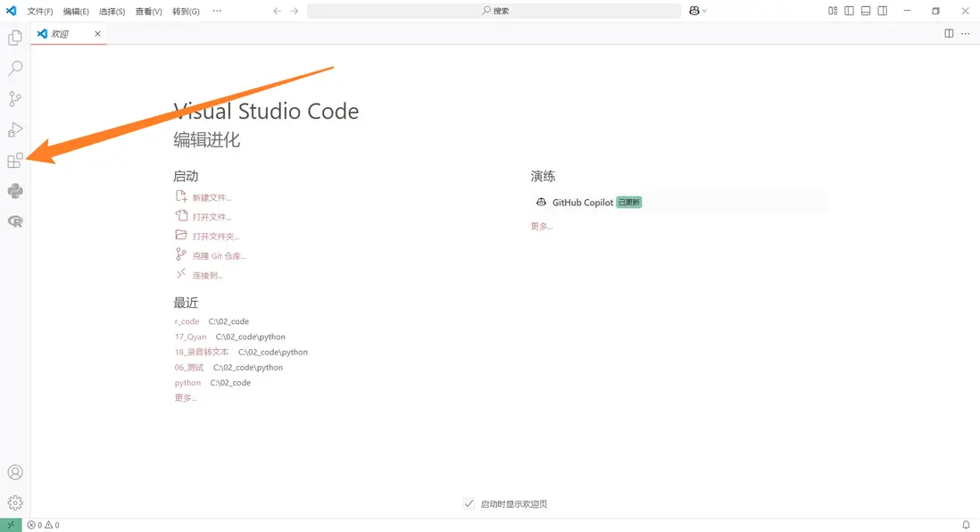The height and width of the screenshot is (532, 980).
Task: Open the Manage gear menu
Action: tap(15, 503)
